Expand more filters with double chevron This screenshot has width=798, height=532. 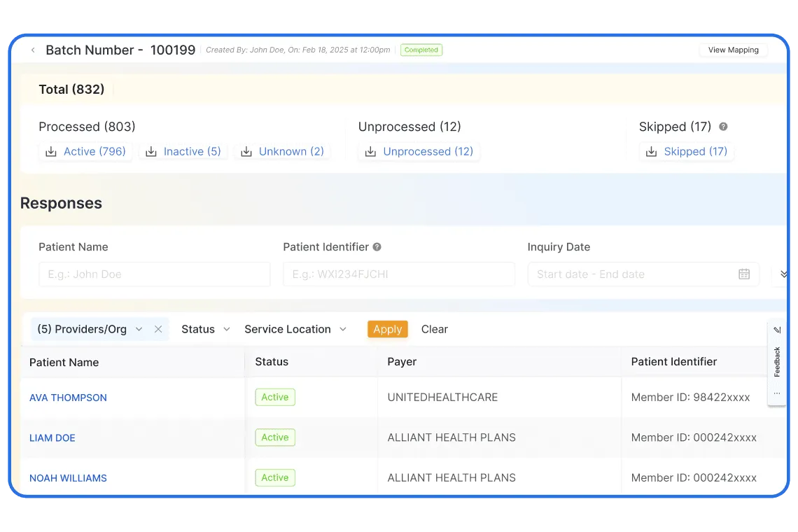784,274
